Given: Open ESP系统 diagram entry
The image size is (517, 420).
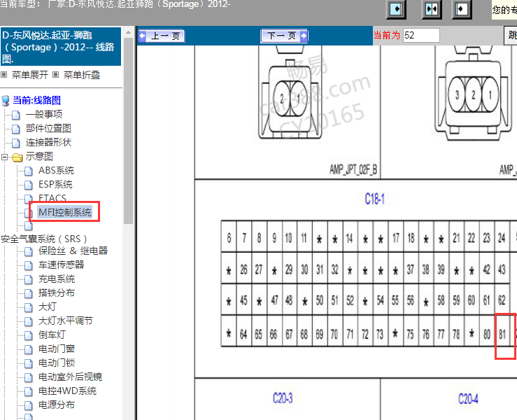Looking at the screenshot, I should pyautogui.click(x=55, y=184).
